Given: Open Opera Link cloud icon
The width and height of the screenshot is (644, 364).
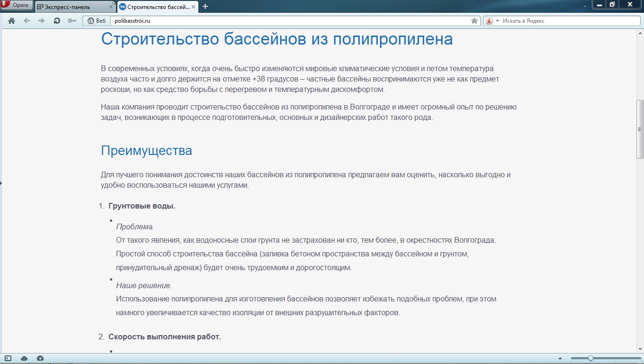Looking at the screenshot, I should (x=24, y=358).
